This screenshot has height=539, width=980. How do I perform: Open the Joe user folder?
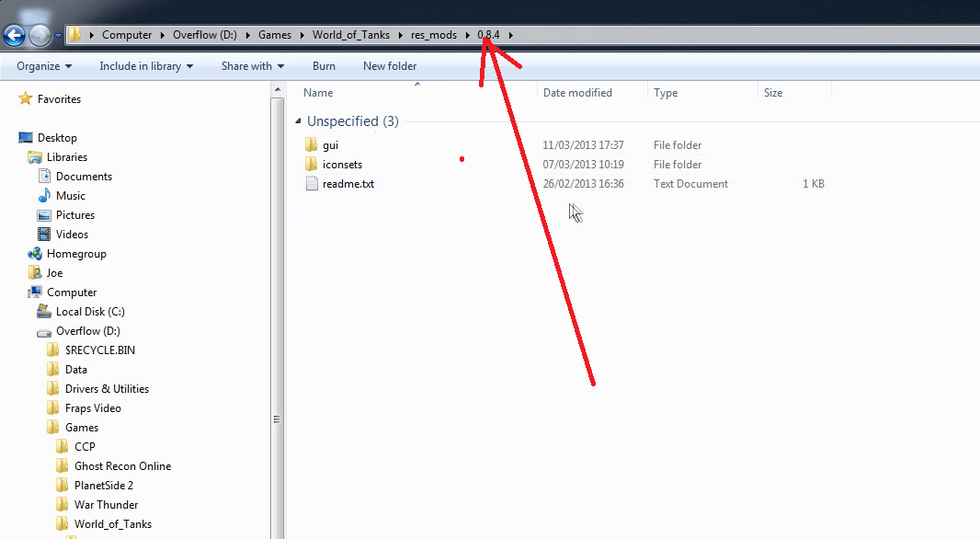click(x=54, y=273)
